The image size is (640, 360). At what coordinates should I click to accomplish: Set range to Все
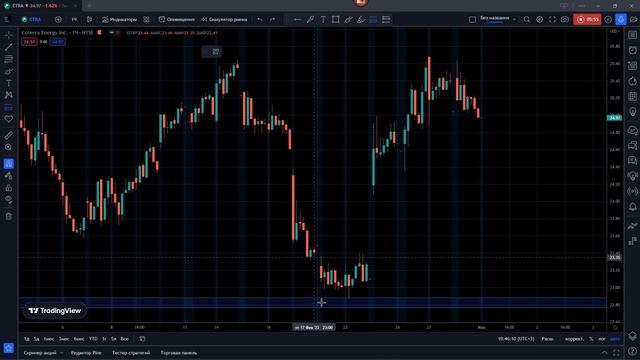(x=124, y=339)
